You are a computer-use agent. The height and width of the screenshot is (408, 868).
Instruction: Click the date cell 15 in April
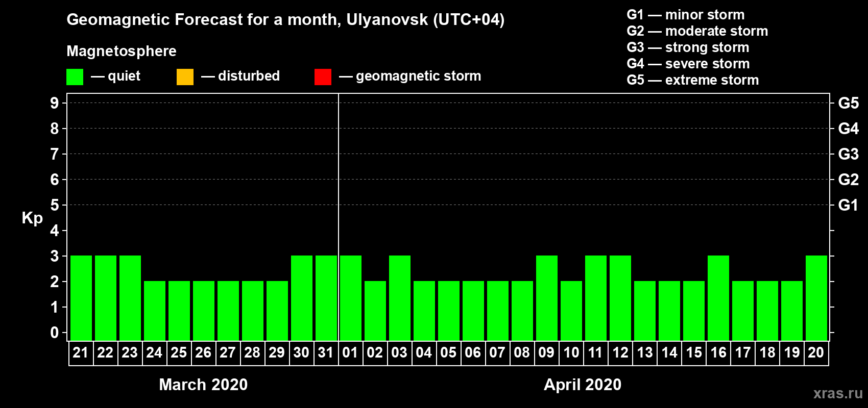tap(694, 353)
